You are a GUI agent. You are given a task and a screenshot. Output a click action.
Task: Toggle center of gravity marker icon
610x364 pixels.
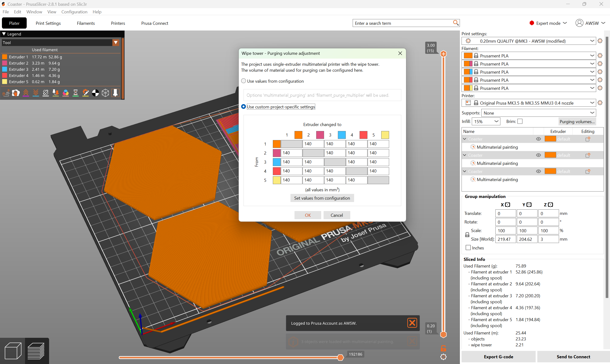pos(95,93)
